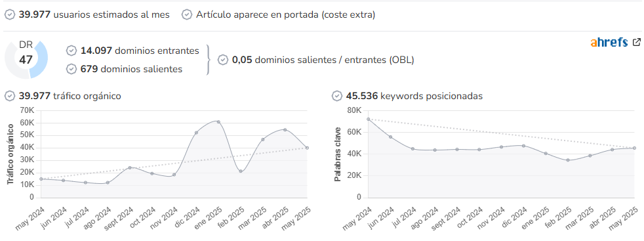The height and width of the screenshot is (241, 644).
Task: Click 'Artículo aparece en portada (coste extra)' text
Action: tap(286, 15)
